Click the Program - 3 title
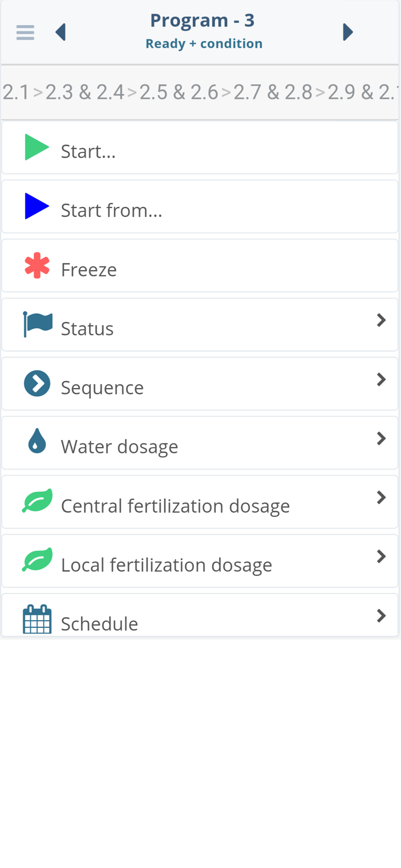This screenshot has height=868, width=401. 202,20
